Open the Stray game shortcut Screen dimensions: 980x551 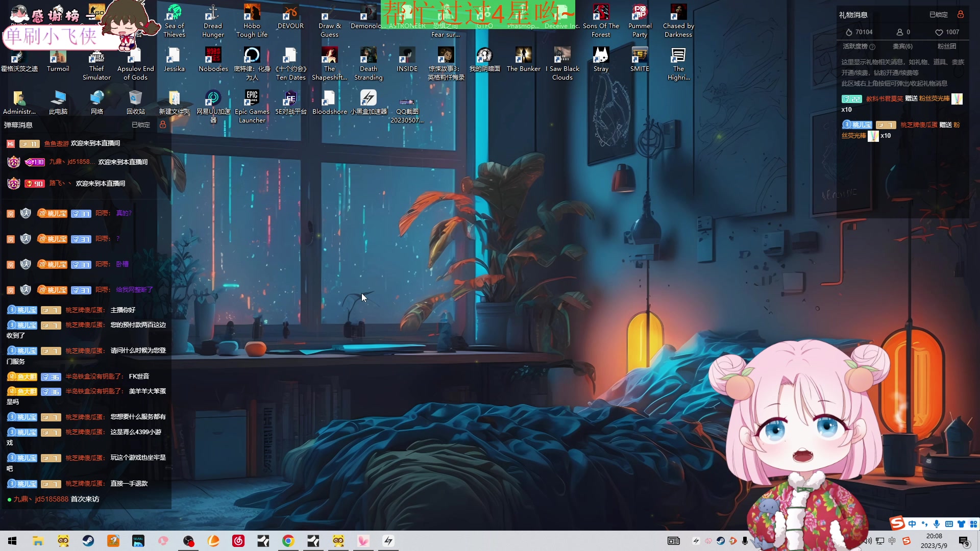pyautogui.click(x=601, y=60)
